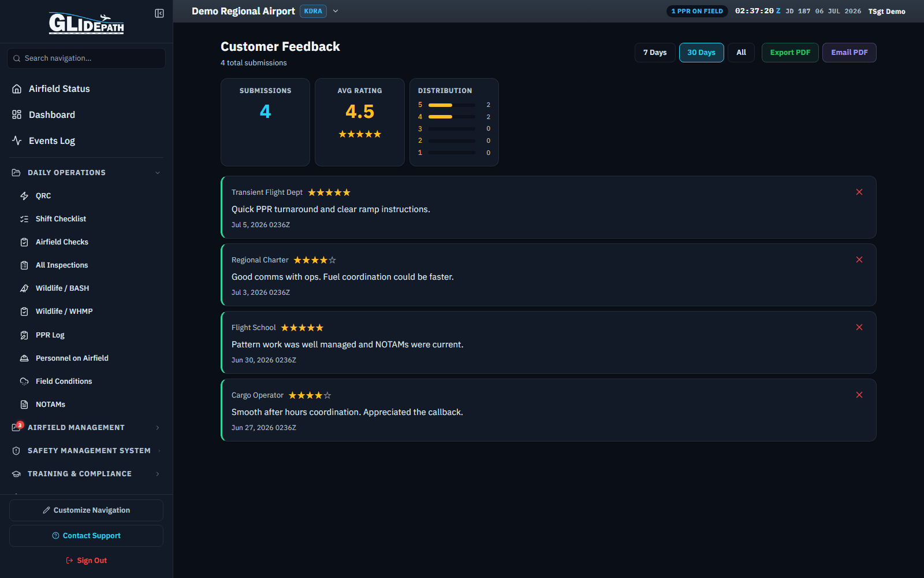Select the 30 Days filter
Screen dimensions: 924x578
pos(701,53)
